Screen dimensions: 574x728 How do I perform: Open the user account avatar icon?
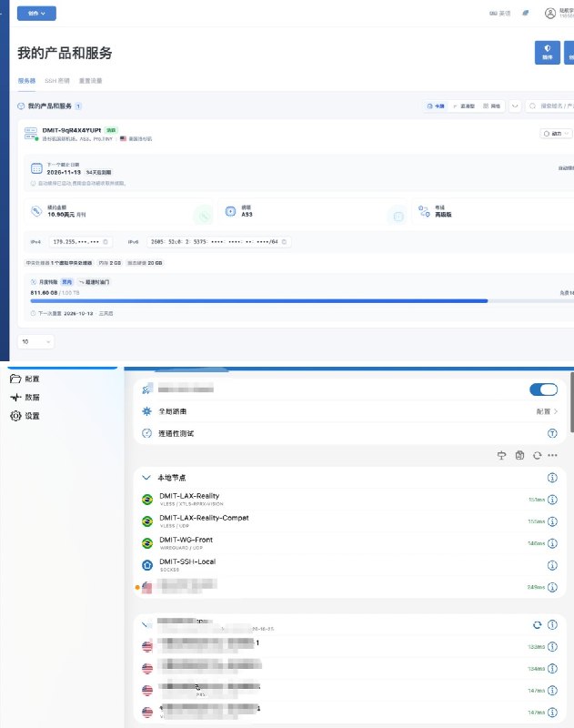click(x=549, y=14)
